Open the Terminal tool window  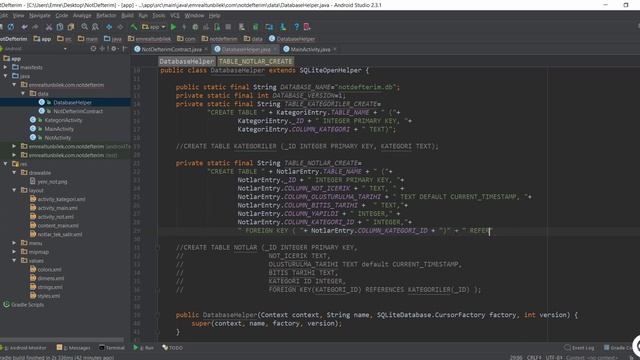click(x=112, y=348)
